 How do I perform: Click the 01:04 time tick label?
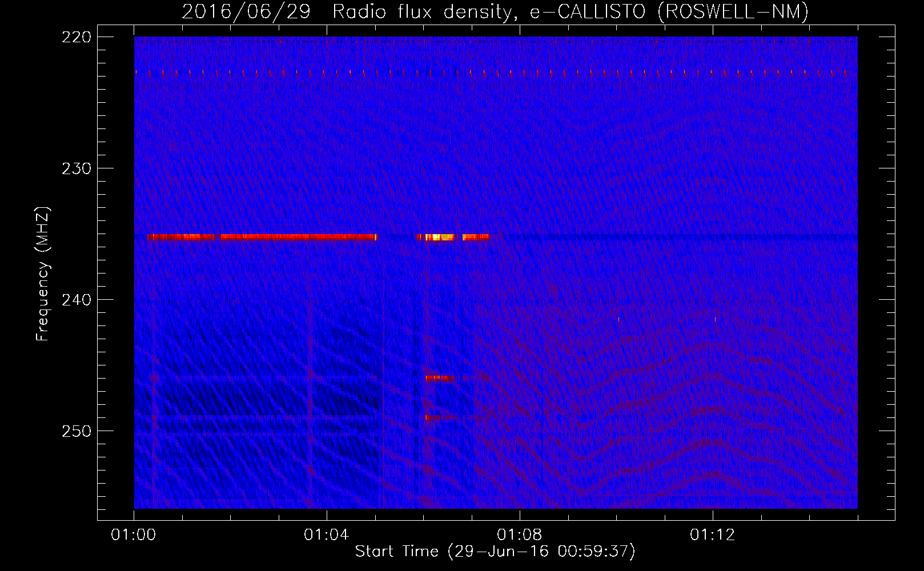(327, 535)
